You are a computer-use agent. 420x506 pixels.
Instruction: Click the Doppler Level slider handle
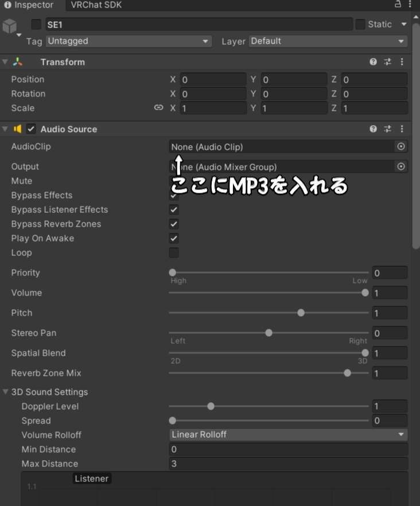[211, 406]
